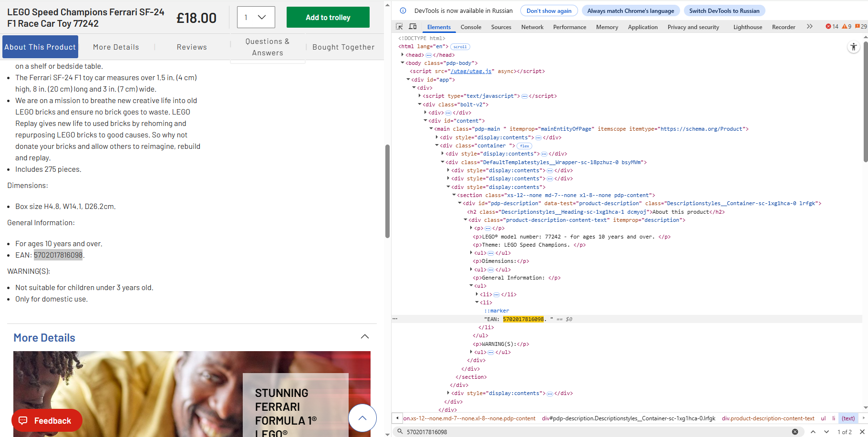The image size is (868, 437).
Task: Collapse the More Details section chevron
Action: click(x=365, y=337)
